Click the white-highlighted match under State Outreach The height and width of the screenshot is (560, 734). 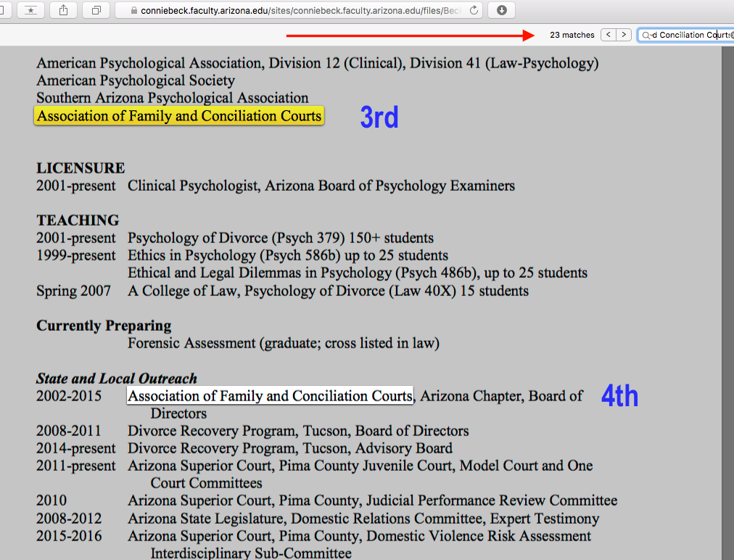(270, 396)
